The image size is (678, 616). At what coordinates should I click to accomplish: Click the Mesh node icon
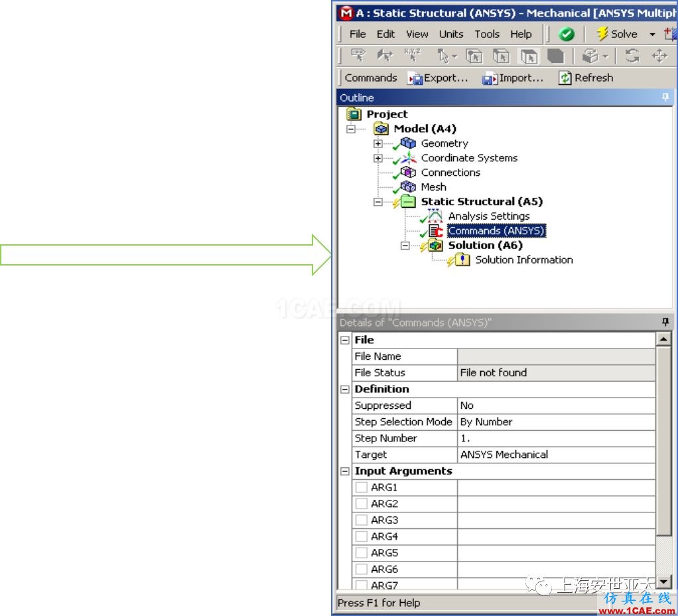click(408, 187)
